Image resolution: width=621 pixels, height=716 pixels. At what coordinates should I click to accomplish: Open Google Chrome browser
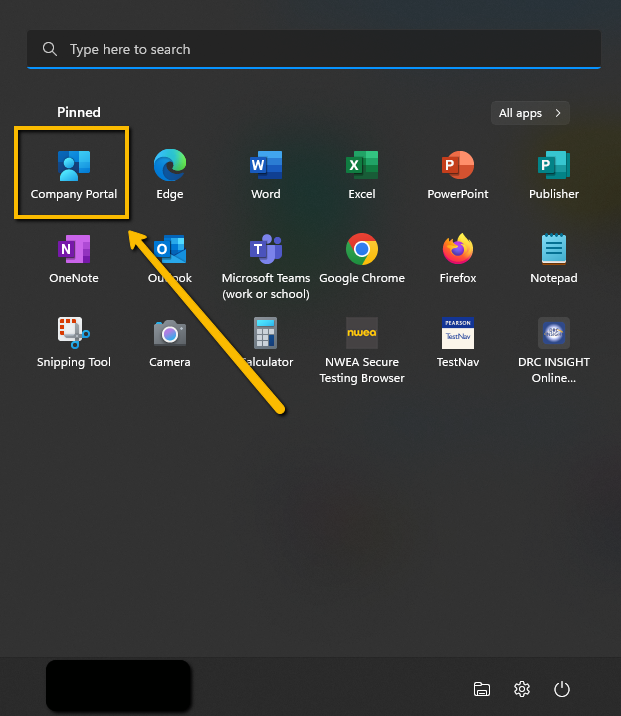(x=361, y=256)
